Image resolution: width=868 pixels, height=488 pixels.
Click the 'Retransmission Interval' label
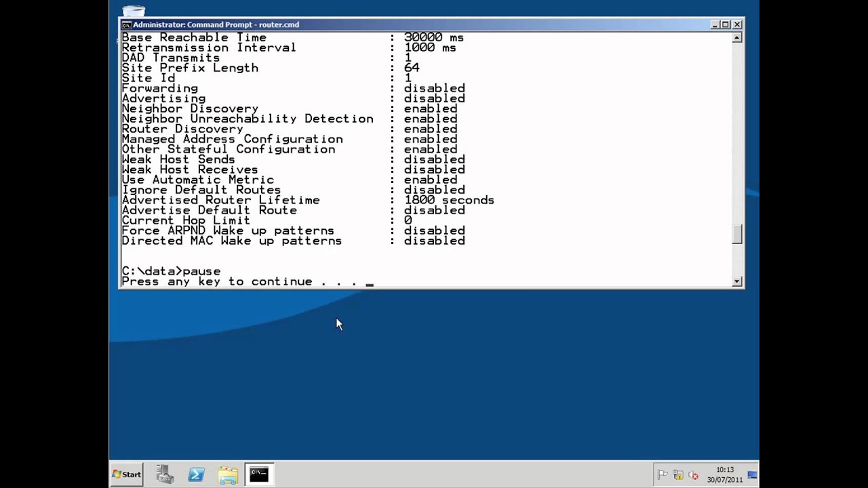[209, 47]
